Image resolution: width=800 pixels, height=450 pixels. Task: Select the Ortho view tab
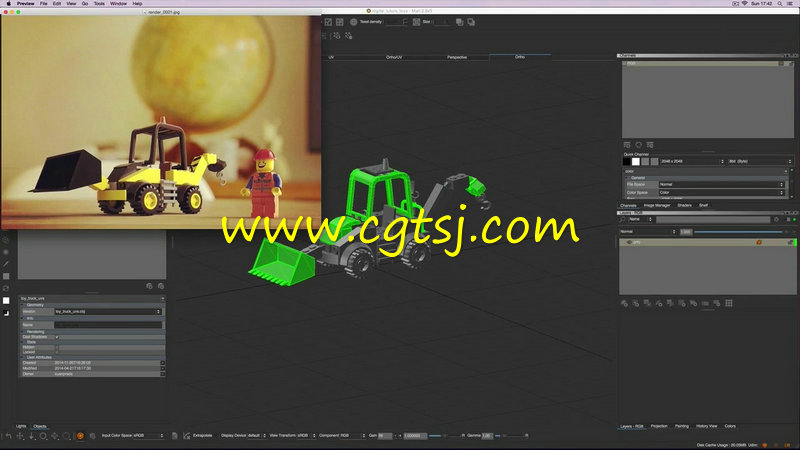point(519,57)
